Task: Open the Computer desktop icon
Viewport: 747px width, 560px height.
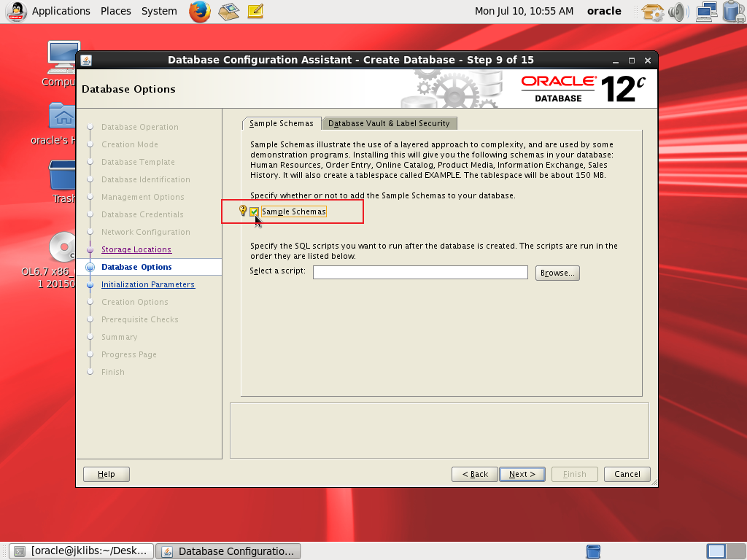Action: (63, 60)
